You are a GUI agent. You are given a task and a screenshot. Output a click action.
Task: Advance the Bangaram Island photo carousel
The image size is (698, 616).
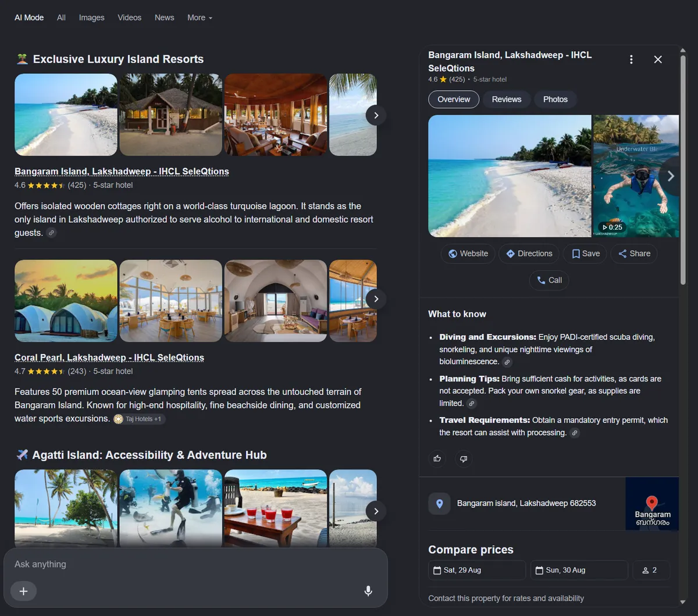pyautogui.click(x=376, y=115)
